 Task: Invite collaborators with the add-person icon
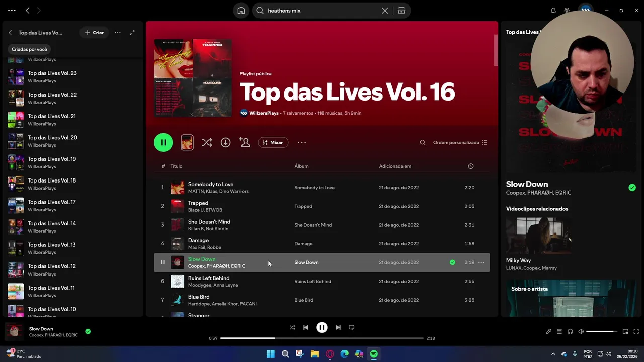tap(245, 142)
